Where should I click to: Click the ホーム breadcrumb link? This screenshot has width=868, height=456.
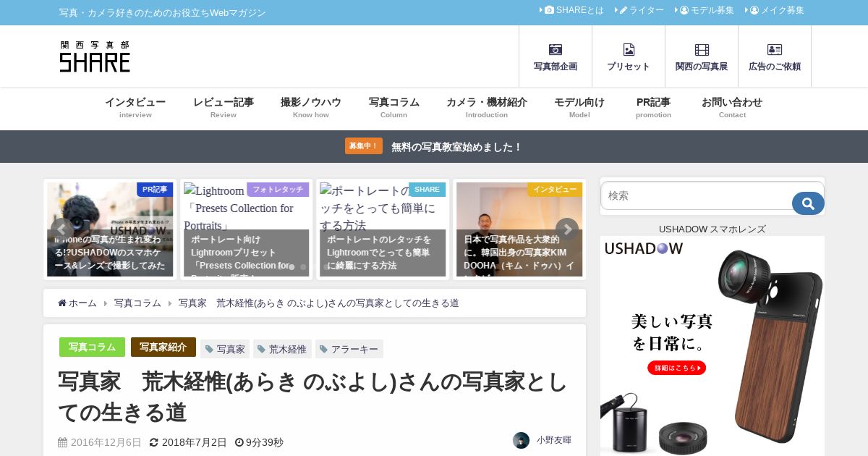click(77, 303)
